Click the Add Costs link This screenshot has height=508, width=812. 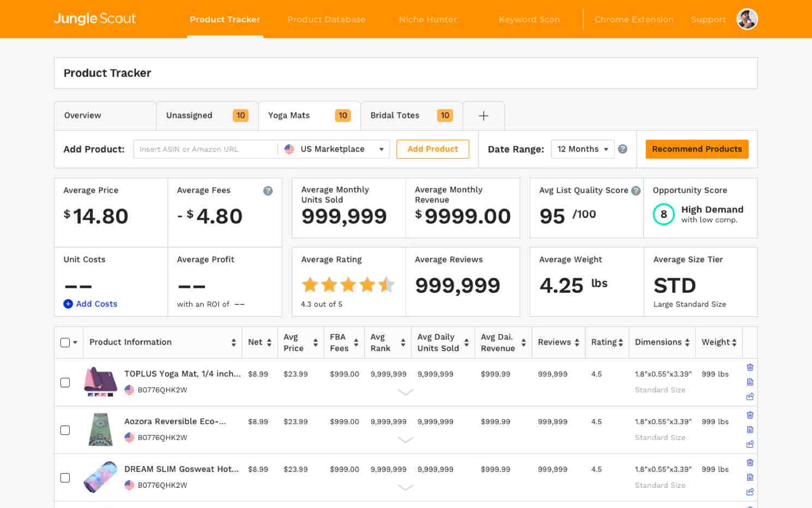point(96,304)
